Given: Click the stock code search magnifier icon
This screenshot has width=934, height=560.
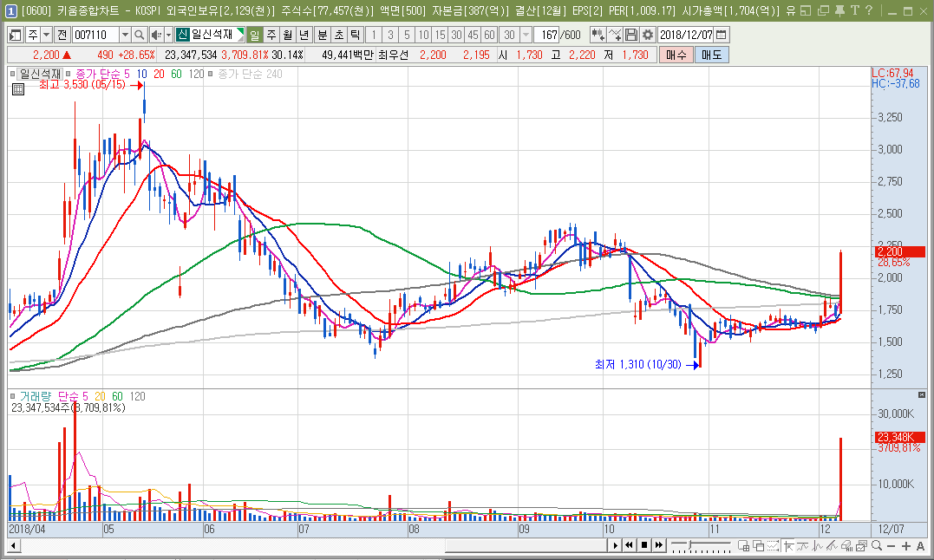Looking at the screenshot, I should pos(140,35).
